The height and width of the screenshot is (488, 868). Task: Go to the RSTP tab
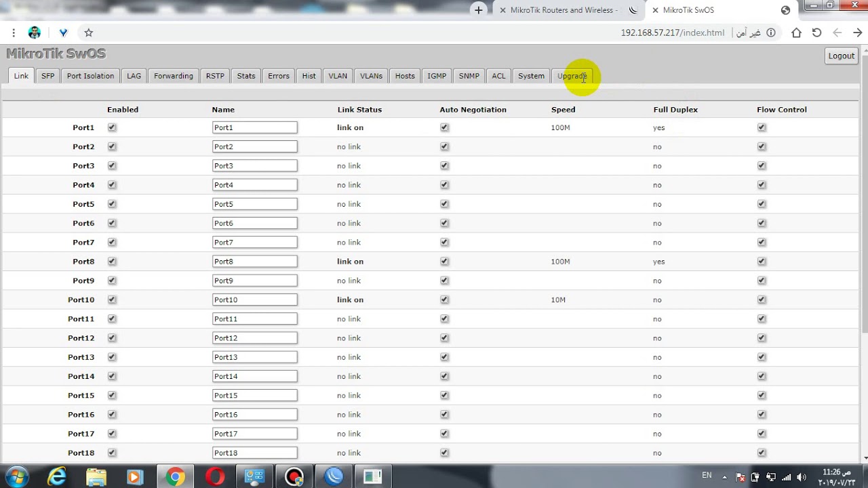point(215,76)
